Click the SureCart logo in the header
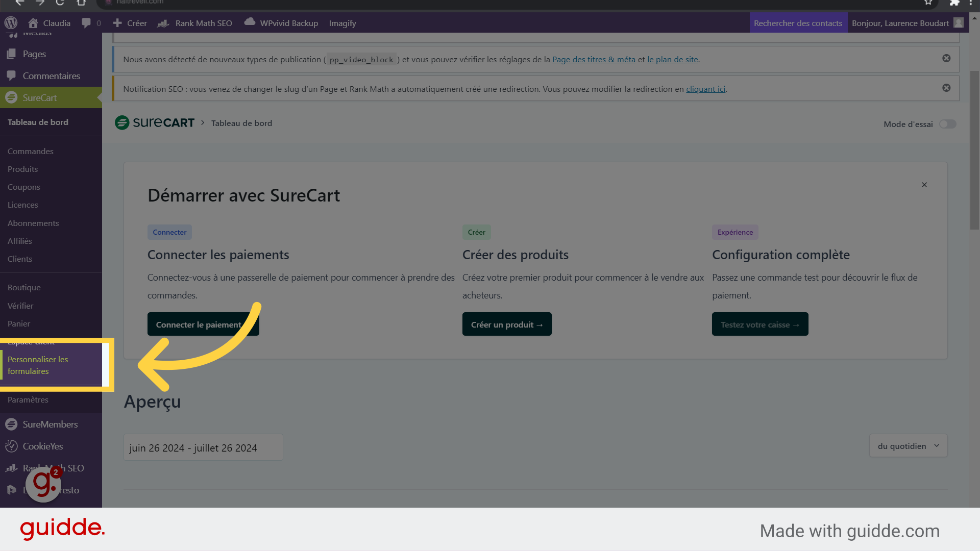The width and height of the screenshot is (980, 551). (155, 123)
